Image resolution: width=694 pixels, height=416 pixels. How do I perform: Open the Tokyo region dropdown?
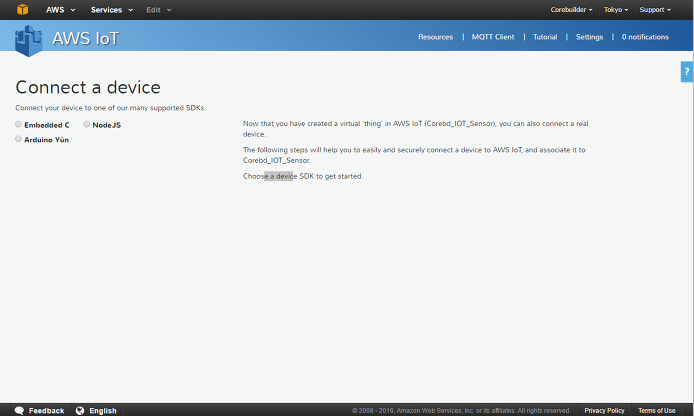pos(616,10)
